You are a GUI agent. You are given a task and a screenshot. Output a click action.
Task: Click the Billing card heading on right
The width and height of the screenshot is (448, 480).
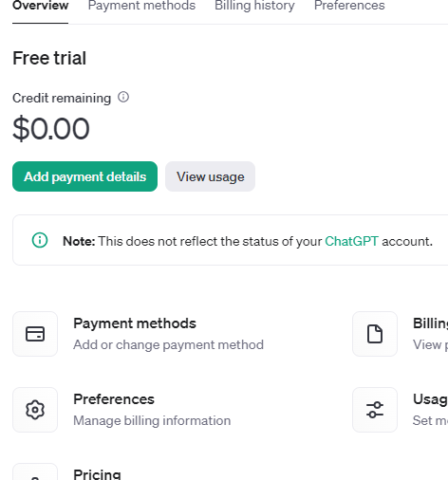[x=430, y=323]
